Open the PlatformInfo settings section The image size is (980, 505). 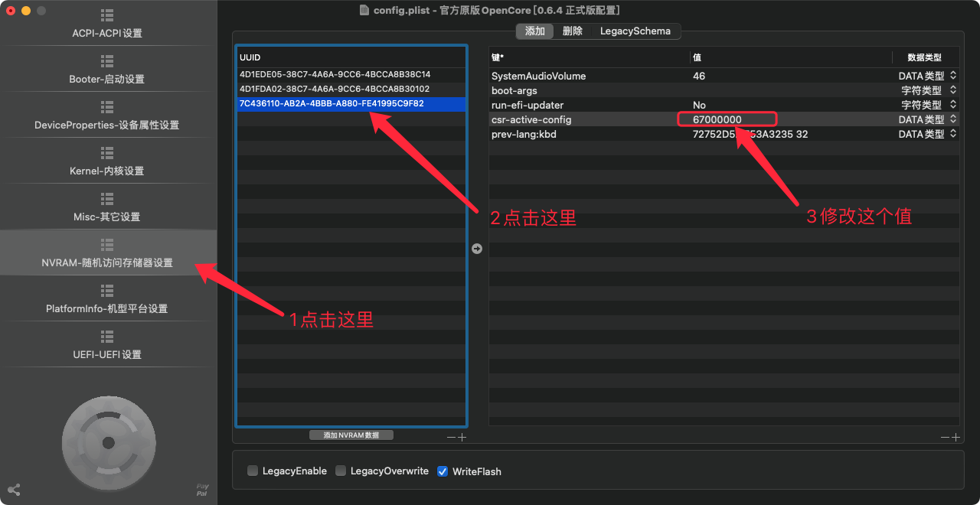(x=107, y=299)
